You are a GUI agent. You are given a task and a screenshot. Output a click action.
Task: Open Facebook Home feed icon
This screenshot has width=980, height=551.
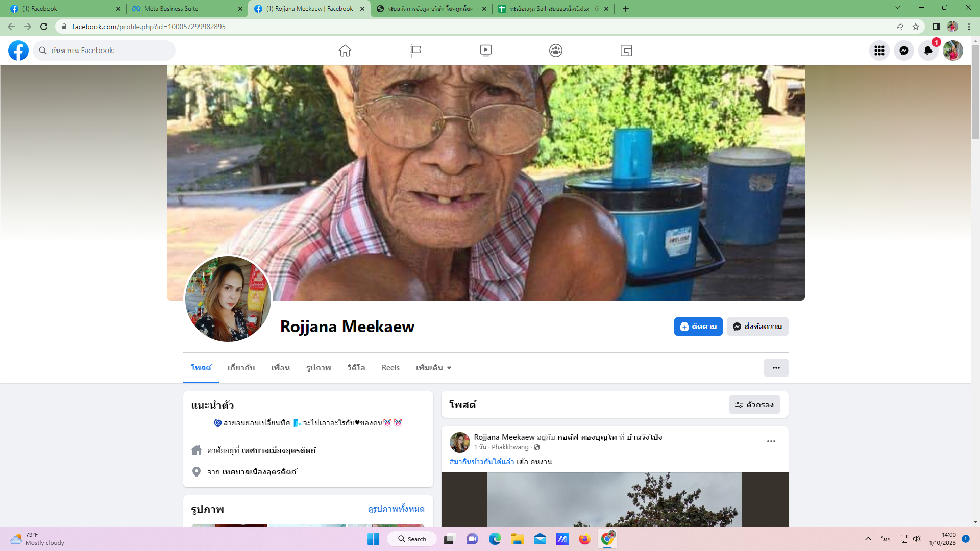345,51
